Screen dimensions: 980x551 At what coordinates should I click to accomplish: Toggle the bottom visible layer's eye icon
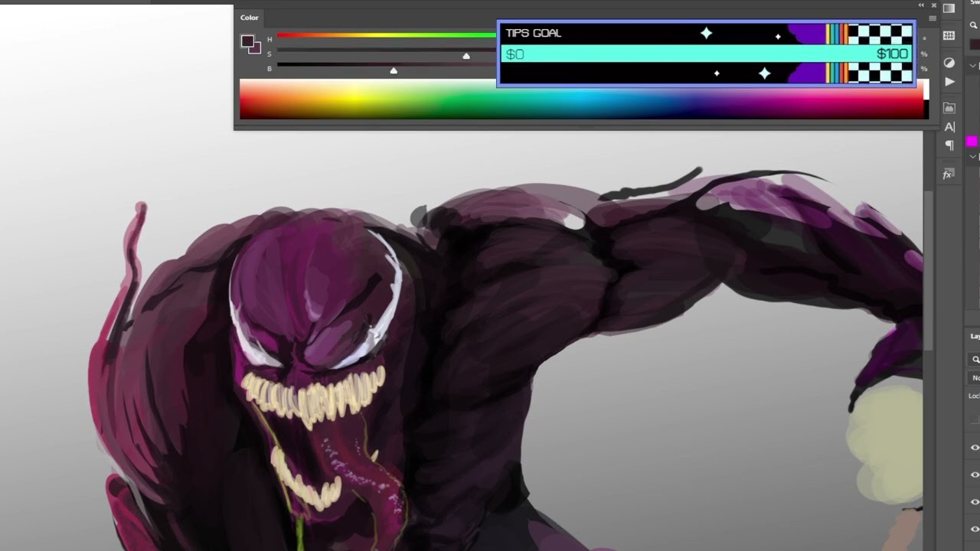(975, 529)
